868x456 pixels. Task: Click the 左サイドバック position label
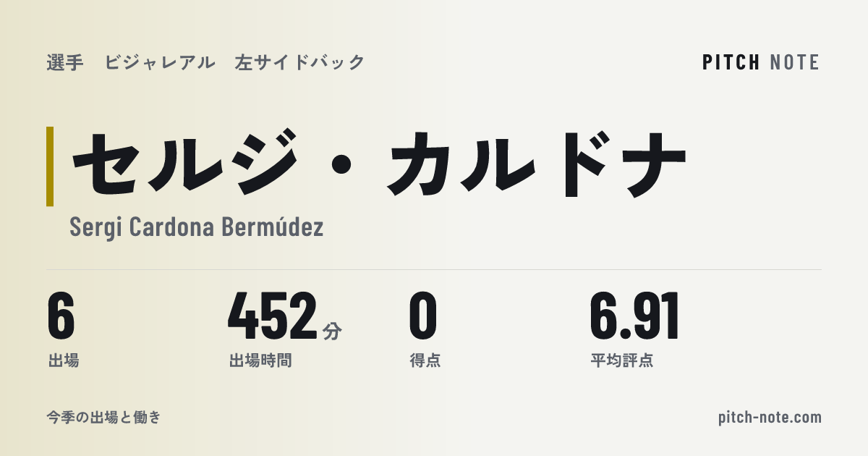pyautogui.click(x=299, y=62)
